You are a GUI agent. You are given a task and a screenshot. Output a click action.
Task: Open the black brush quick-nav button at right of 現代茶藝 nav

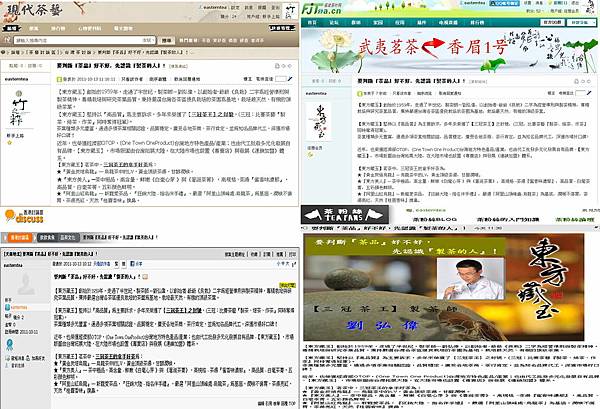[x=282, y=28]
